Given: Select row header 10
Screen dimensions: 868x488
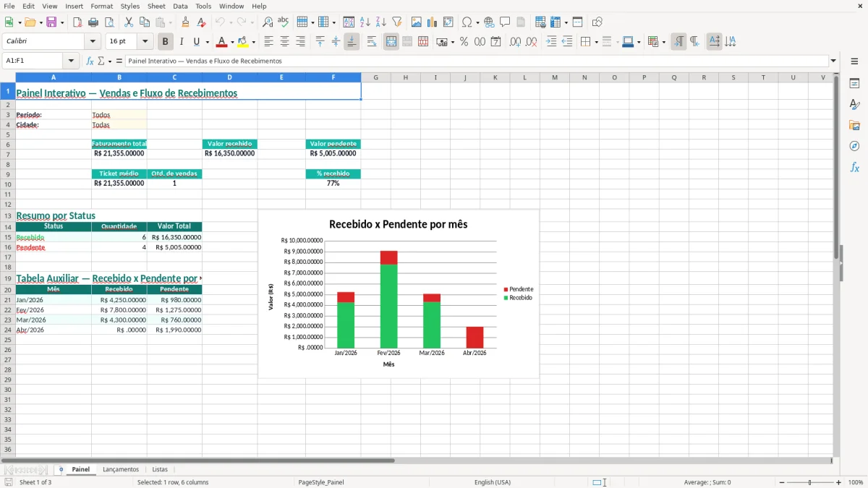Looking at the screenshot, I should click(x=7, y=184).
